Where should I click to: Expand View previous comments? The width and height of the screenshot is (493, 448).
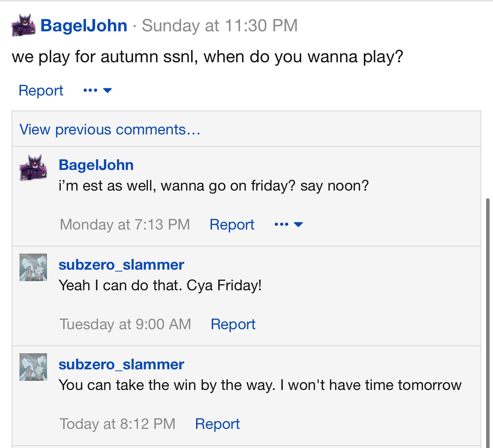110,129
